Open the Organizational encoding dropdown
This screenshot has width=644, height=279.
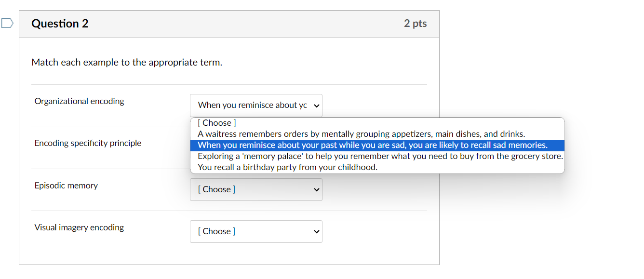[255, 105]
